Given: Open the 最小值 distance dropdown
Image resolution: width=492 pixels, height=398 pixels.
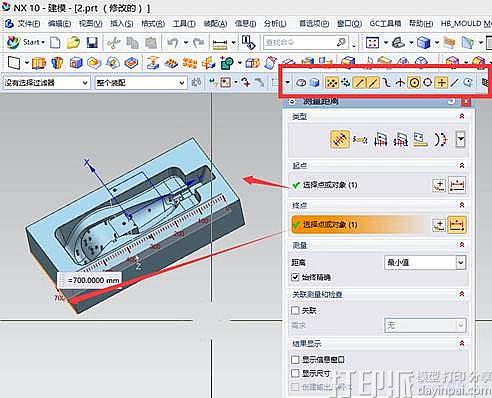Looking at the screenshot, I should (425, 263).
